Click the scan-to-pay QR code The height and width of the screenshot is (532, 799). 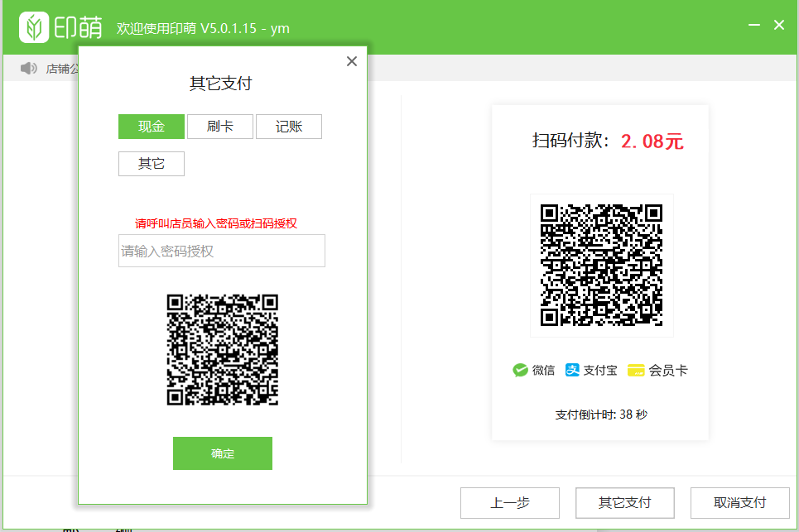tap(601, 266)
